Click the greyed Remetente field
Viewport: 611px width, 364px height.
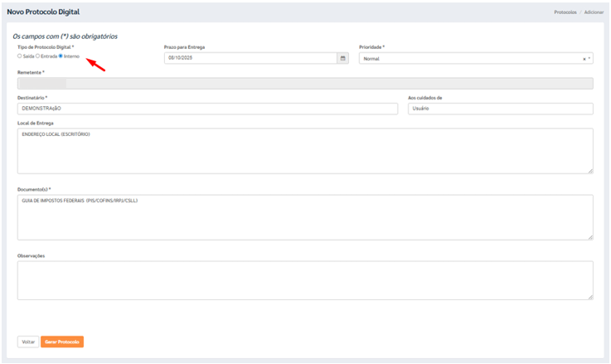pos(304,83)
